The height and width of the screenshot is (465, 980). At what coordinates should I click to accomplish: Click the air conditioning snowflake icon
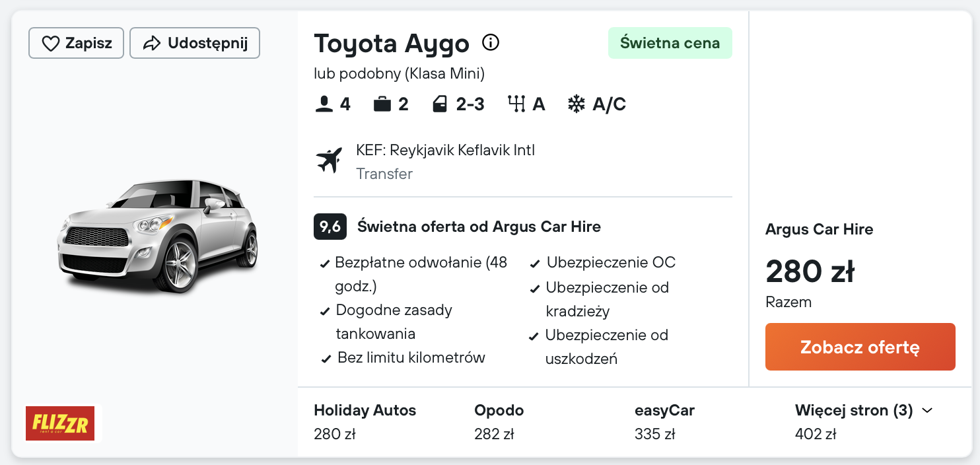(577, 104)
